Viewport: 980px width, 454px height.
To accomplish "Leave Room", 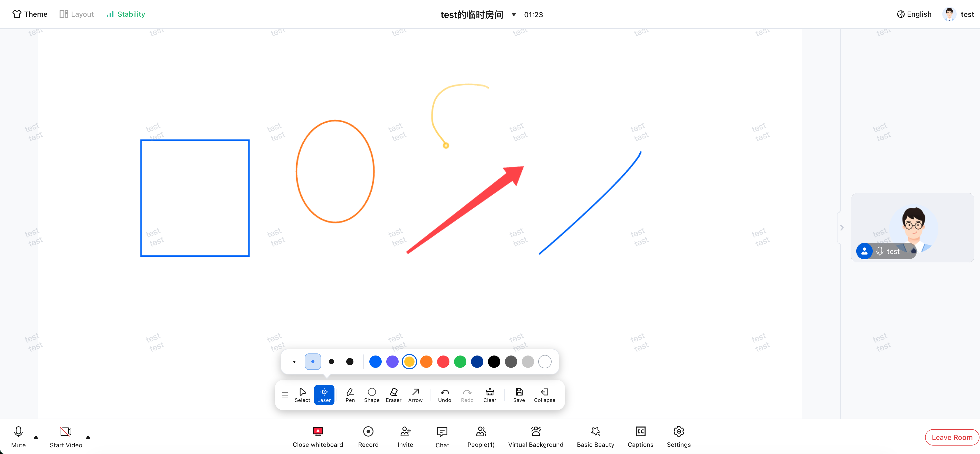I will point(952,437).
